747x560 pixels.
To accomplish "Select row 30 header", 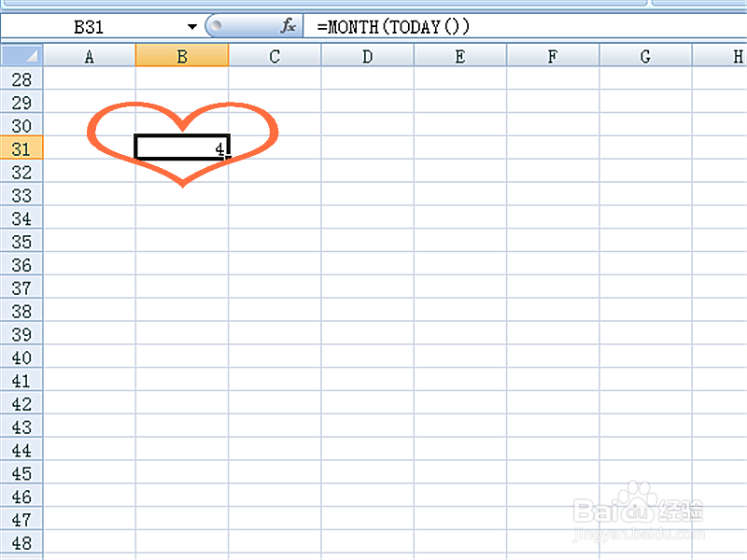I will point(21,125).
